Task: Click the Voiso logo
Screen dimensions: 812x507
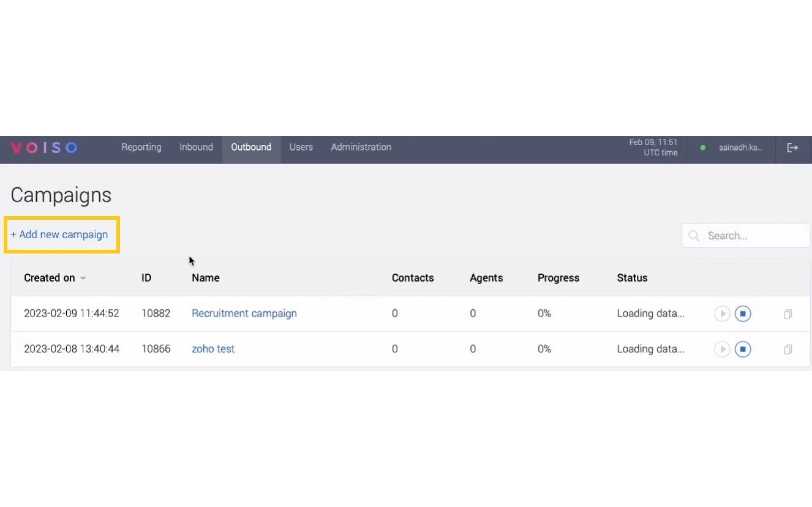Action: click(44, 148)
